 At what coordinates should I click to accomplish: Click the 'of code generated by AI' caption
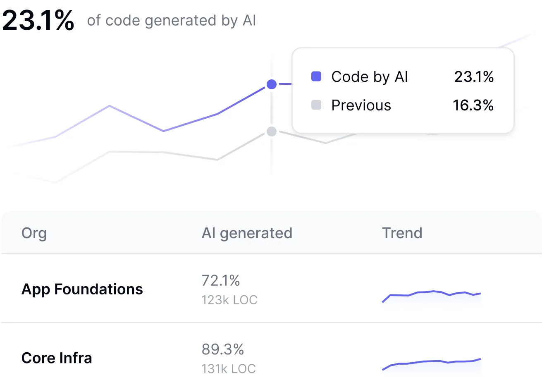(172, 21)
